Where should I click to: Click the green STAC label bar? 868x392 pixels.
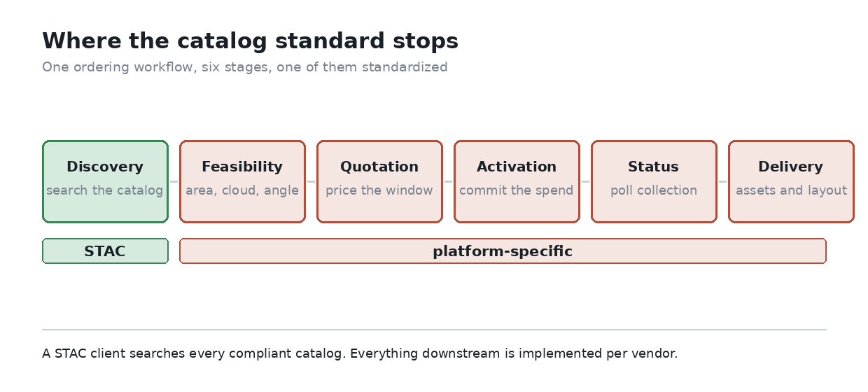[x=105, y=251]
